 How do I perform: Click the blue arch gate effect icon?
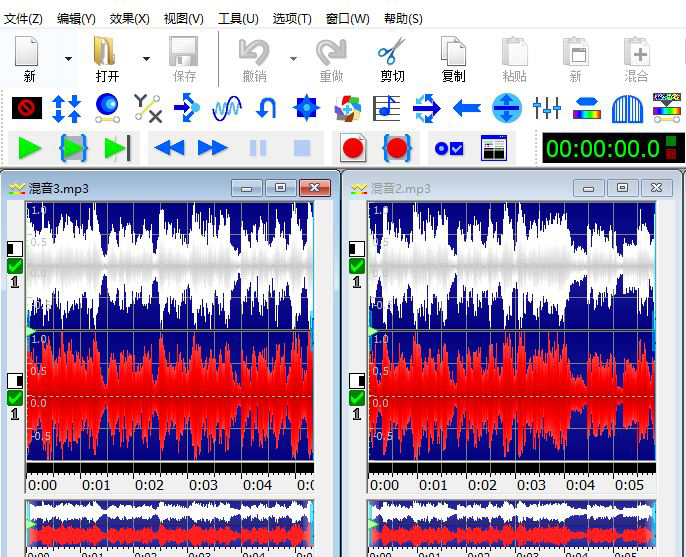(x=627, y=109)
